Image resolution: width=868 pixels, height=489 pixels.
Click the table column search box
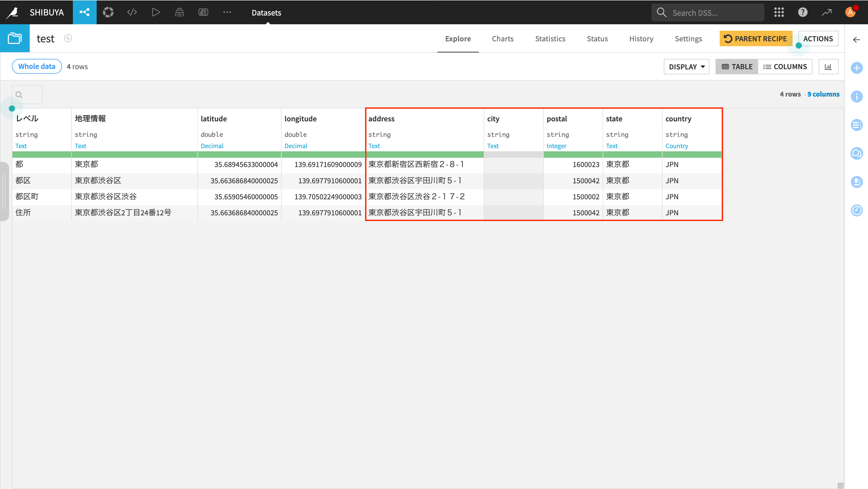point(27,95)
